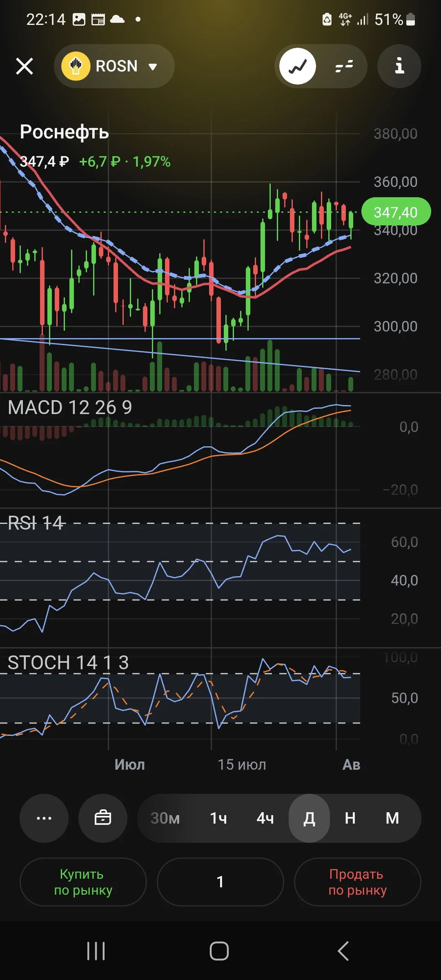Select the 1ч timeframe
Screen dimensions: 441x980
coord(218,818)
